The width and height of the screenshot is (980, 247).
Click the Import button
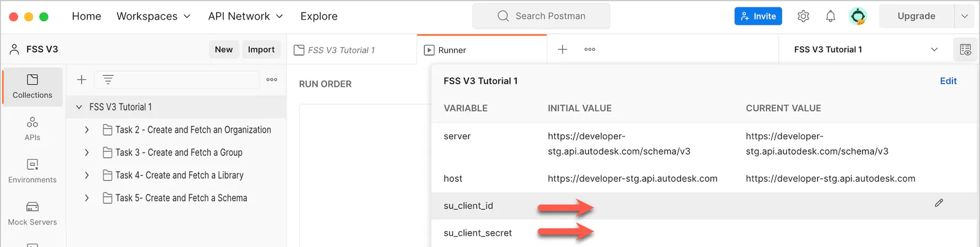point(261,50)
